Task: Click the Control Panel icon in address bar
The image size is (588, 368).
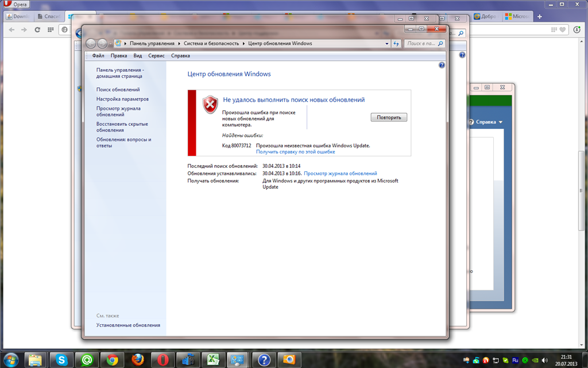Action: click(118, 43)
